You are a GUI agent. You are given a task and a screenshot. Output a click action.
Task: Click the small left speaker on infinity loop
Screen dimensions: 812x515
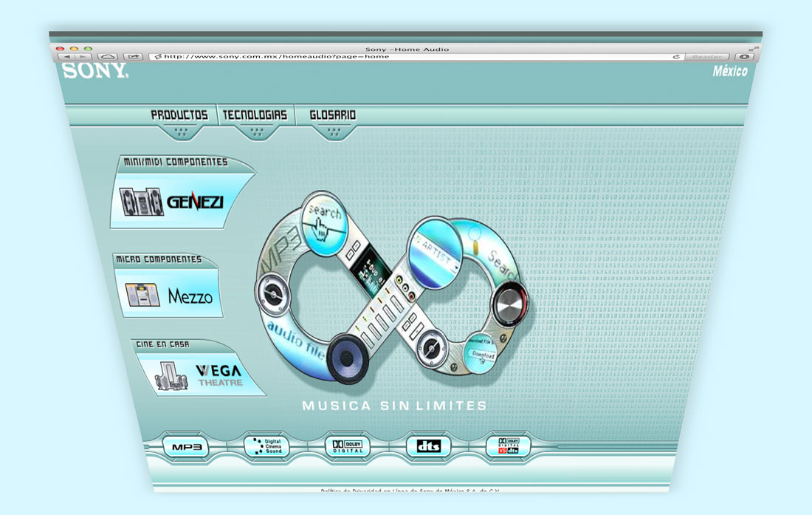[273, 294]
